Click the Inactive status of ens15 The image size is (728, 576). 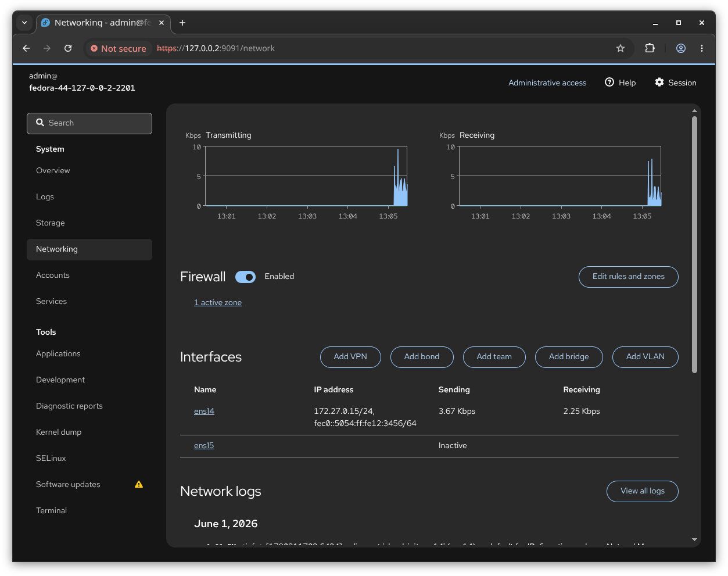tap(453, 446)
